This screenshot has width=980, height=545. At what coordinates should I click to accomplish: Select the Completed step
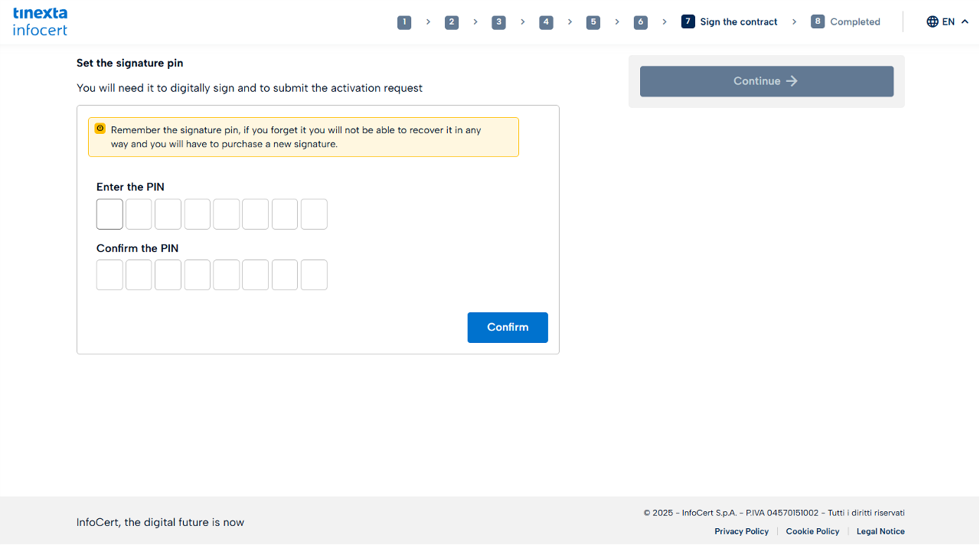pos(854,22)
